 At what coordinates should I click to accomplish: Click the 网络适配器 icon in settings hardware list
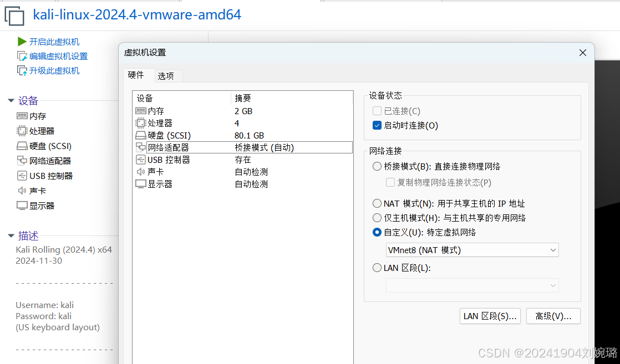pos(141,147)
